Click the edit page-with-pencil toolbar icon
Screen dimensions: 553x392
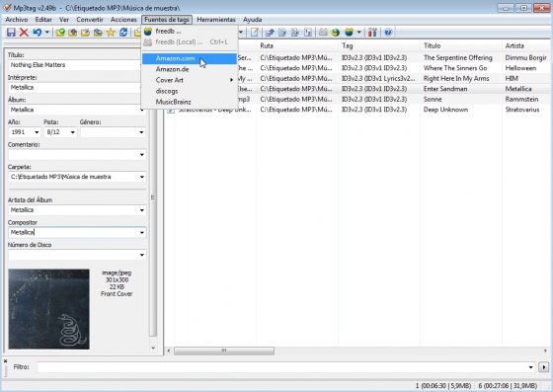(255, 33)
